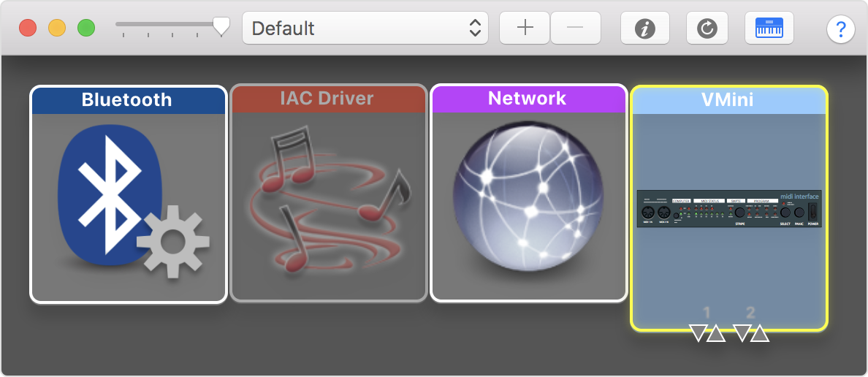Open the Network MIDI device
This screenshot has width=868, height=377.
click(x=529, y=193)
